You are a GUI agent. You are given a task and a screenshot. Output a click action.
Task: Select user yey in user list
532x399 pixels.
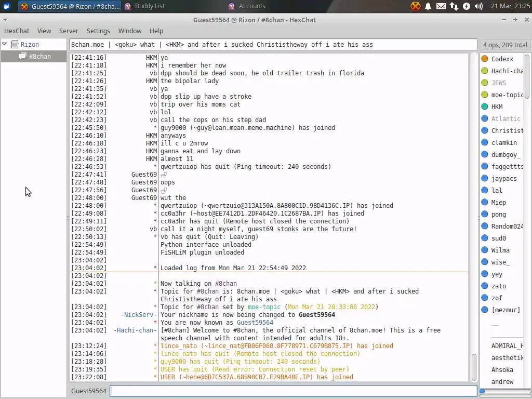(497, 274)
